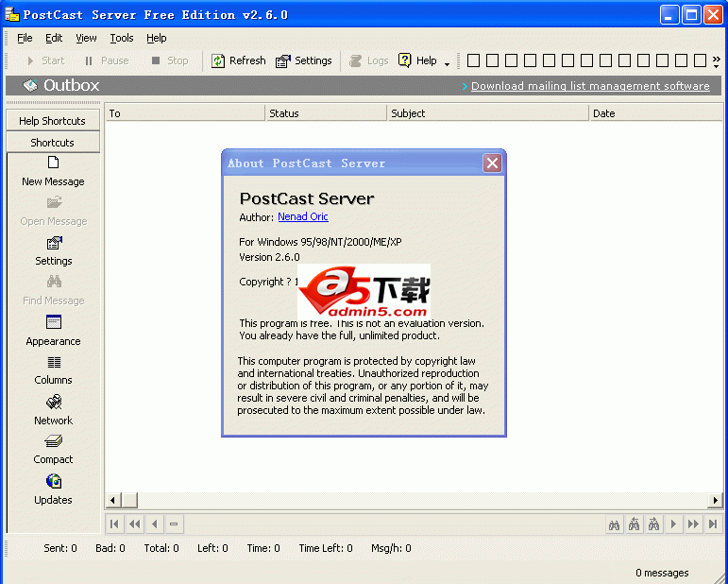Expand the toolbar overflow chevron
This screenshot has width=728, height=584.
coord(716,60)
